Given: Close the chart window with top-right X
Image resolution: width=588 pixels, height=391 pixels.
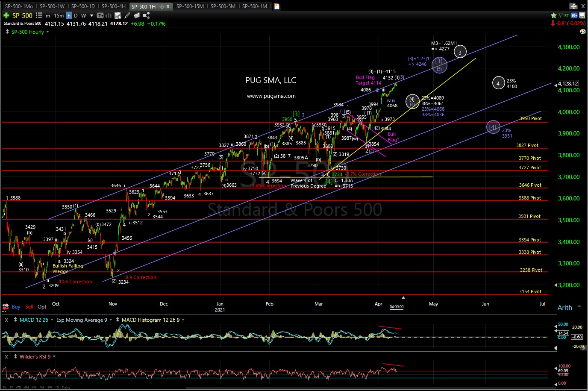Looking at the screenshot, I should tap(583, 6).
